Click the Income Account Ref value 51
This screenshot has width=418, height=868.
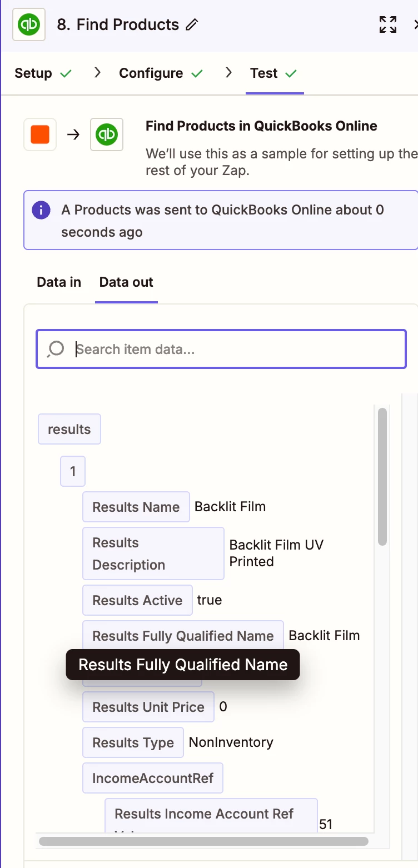point(326,824)
